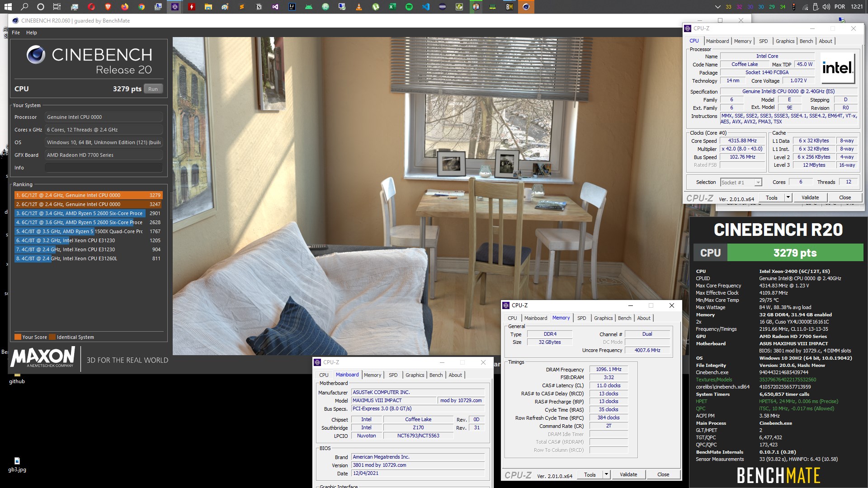
Task: Switch to CPU tab in CPU-Z Mainboard window
Action: [324, 375]
